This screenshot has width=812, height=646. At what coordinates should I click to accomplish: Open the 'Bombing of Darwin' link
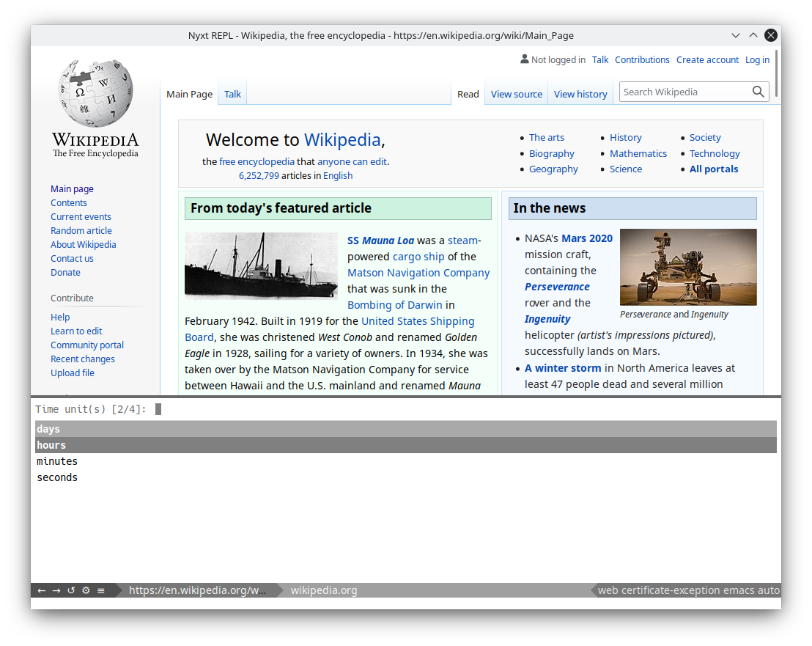(x=394, y=305)
